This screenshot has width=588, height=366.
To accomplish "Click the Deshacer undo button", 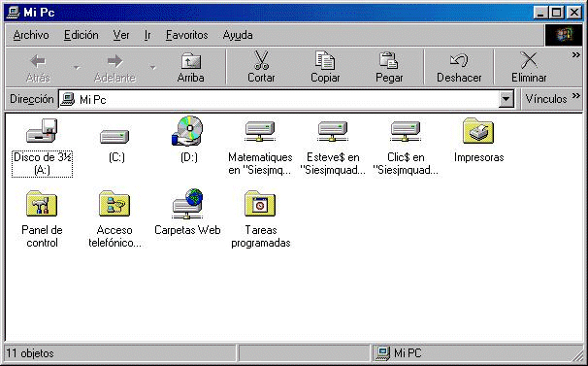I will click(459, 67).
